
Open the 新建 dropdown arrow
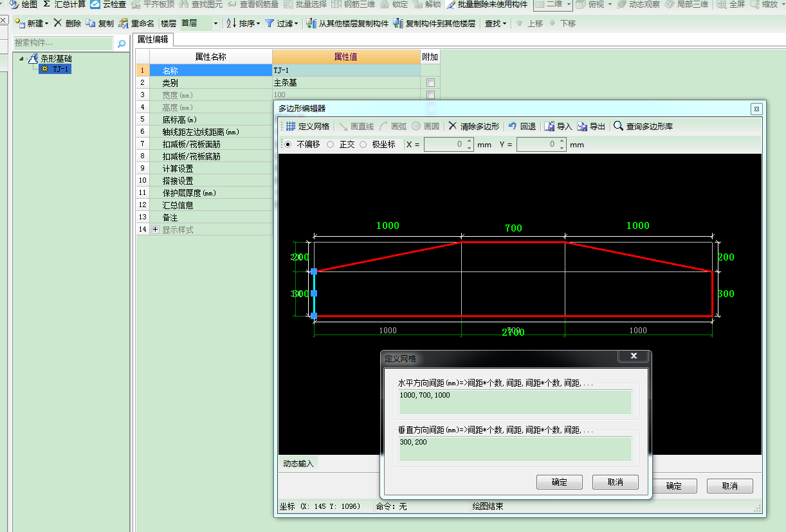click(46, 24)
